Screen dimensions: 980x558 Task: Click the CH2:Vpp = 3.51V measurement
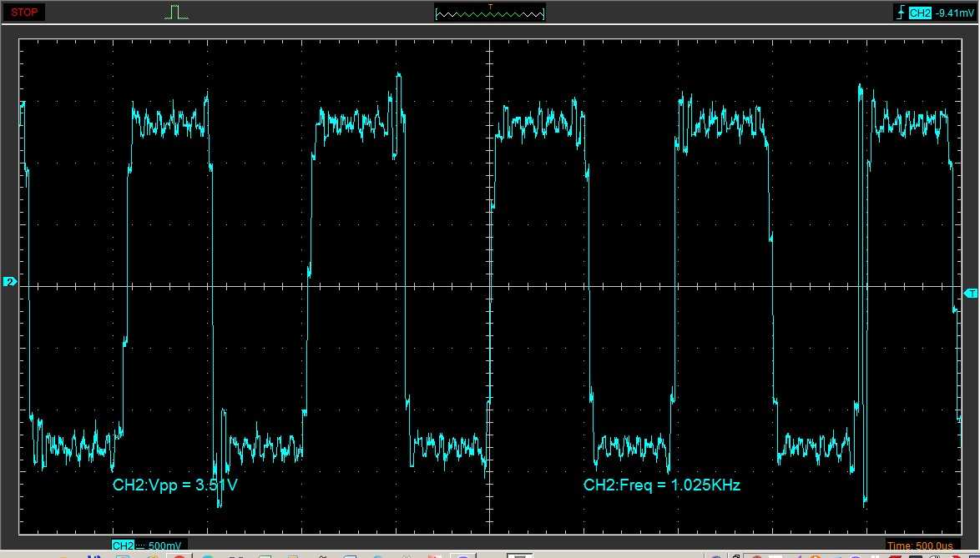175,485
